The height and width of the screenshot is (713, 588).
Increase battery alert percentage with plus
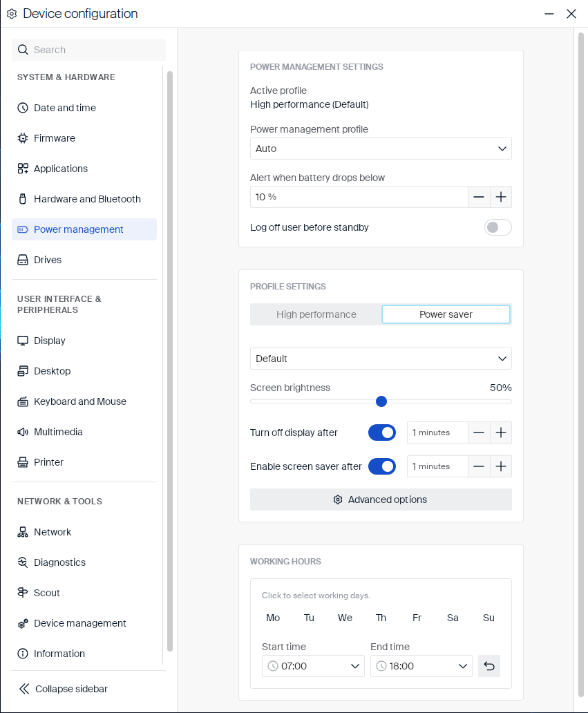tap(501, 197)
